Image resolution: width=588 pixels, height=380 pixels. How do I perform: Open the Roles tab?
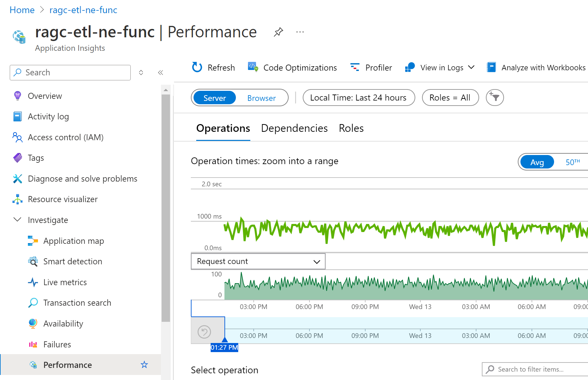coord(351,128)
